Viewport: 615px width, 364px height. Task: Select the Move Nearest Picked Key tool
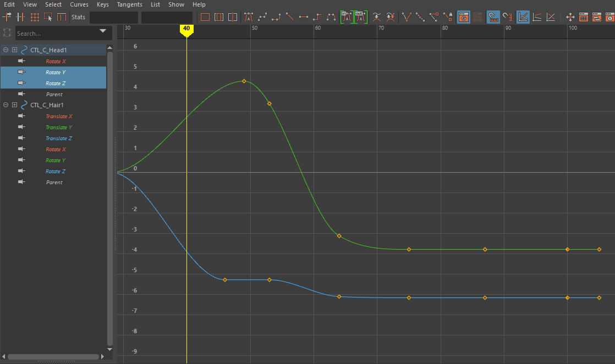7,17
